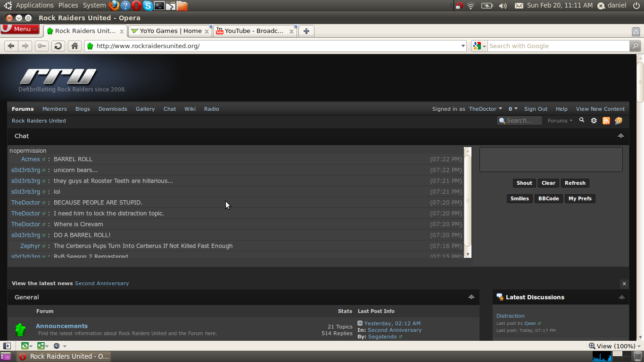Open the notifications 0 dropdown
The image size is (644, 362).
[513, 109]
